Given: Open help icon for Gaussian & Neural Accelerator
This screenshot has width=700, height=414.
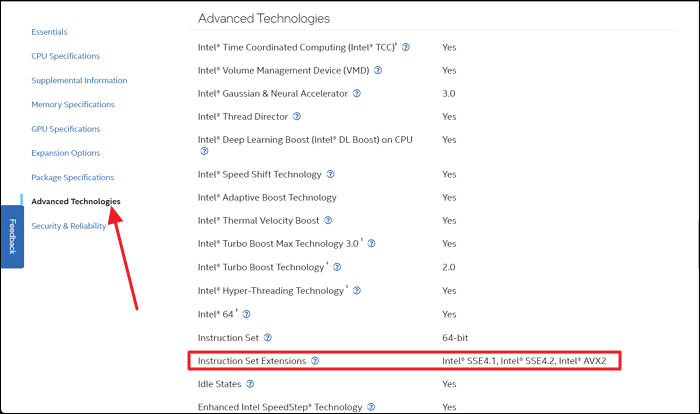Looking at the screenshot, I should tap(357, 93).
